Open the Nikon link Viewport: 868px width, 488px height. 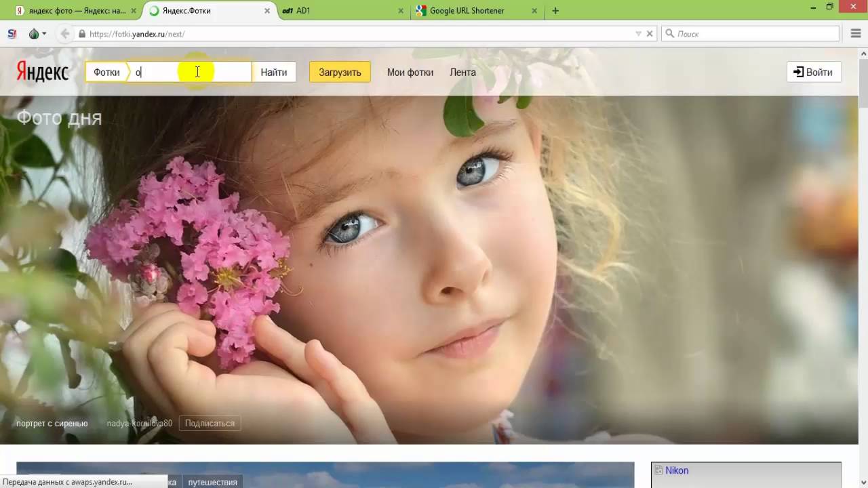[x=677, y=470]
